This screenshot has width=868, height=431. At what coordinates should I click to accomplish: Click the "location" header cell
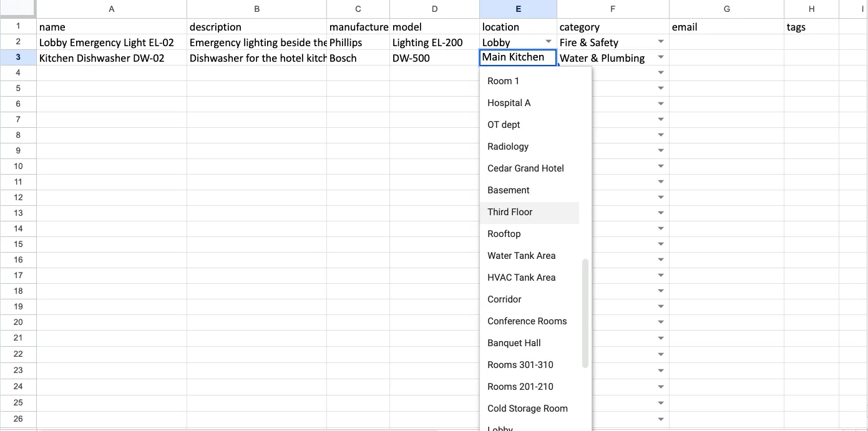pos(518,27)
